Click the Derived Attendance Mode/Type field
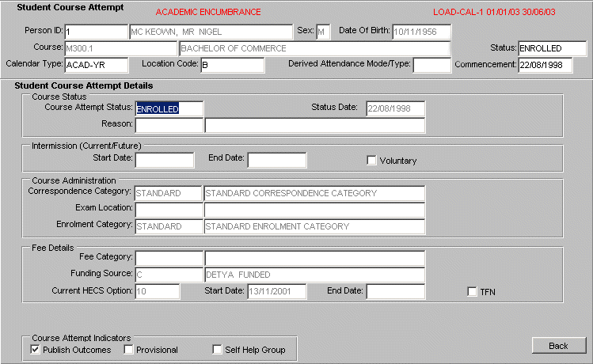Viewport: 593px width, 364px height. tap(431, 65)
